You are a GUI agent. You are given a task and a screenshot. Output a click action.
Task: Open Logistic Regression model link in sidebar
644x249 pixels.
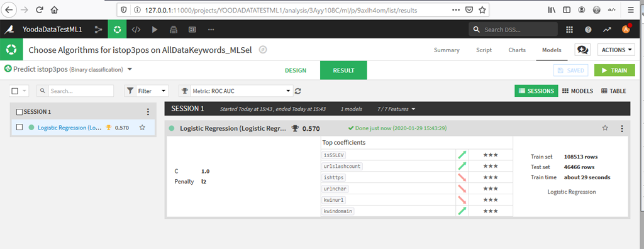pyautogui.click(x=69, y=128)
